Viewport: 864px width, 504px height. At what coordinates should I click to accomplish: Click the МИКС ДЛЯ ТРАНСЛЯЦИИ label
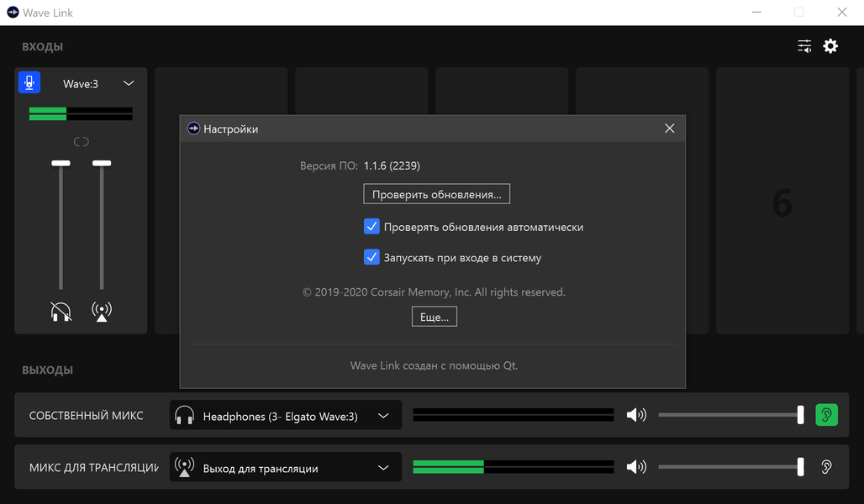(93, 468)
